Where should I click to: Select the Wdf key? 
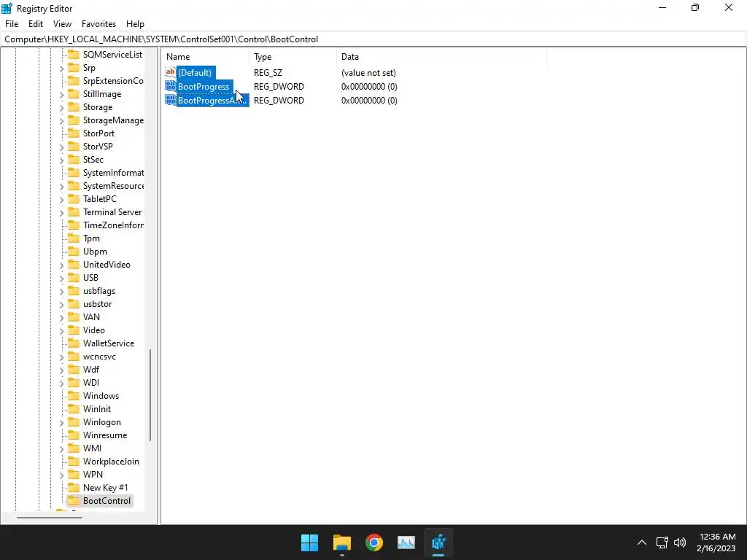point(91,370)
